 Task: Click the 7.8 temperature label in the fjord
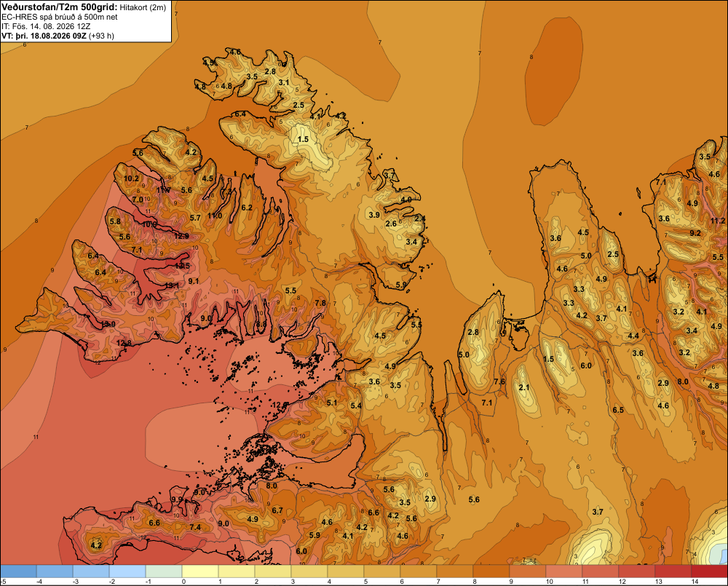(x=320, y=304)
